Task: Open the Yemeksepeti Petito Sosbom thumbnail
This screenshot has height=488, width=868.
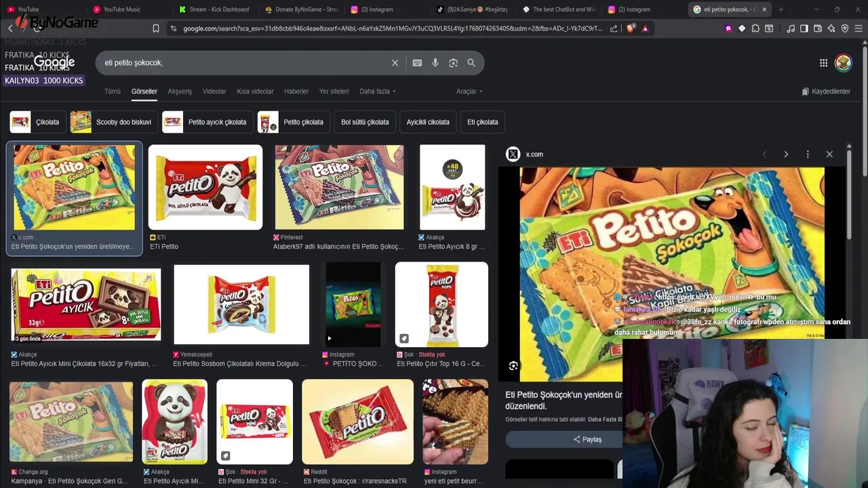Action: (241, 304)
